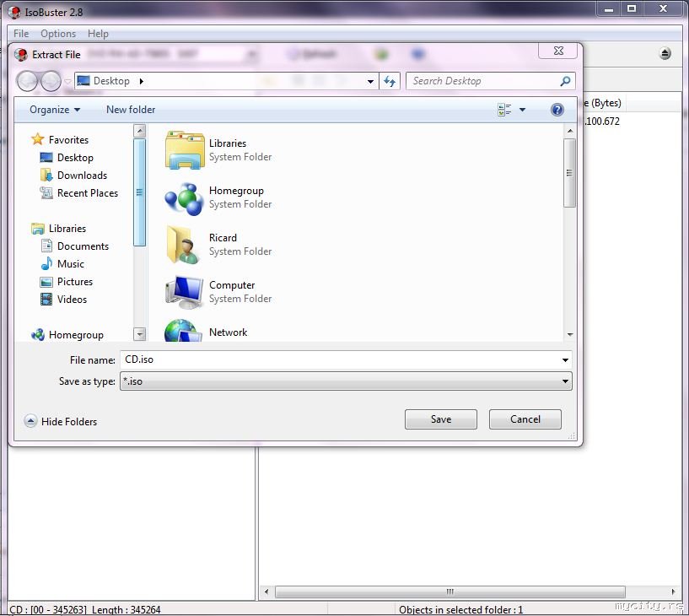The width and height of the screenshot is (689, 616).
Task: Select the Network globe icon in the file list
Action: (x=183, y=330)
